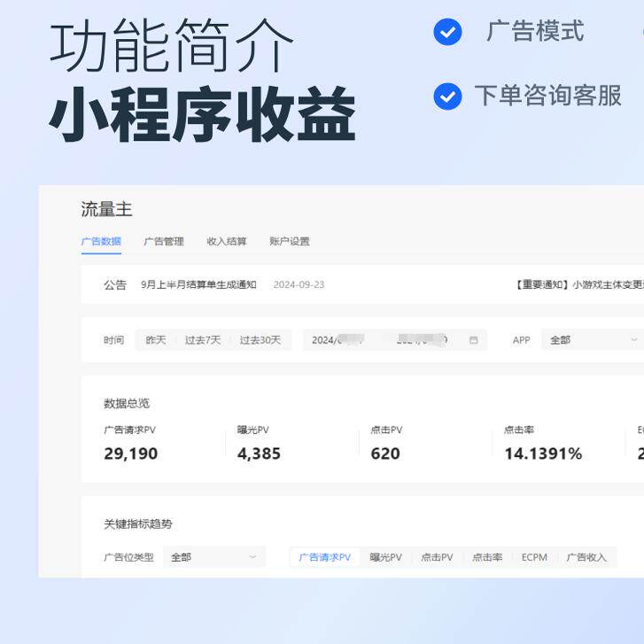Select the 过去7天 time filter
Screen dimensions: 644x644
[x=203, y=340]
